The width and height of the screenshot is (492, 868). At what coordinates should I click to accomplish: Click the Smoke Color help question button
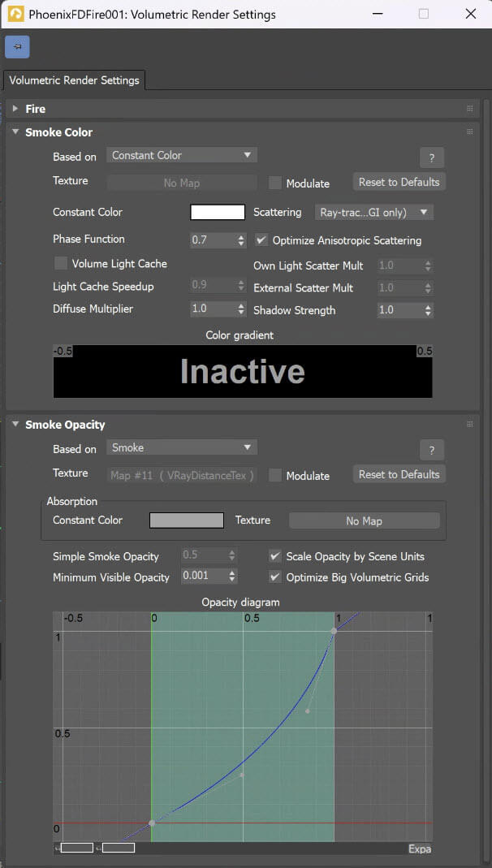click(x=432, y=158)
